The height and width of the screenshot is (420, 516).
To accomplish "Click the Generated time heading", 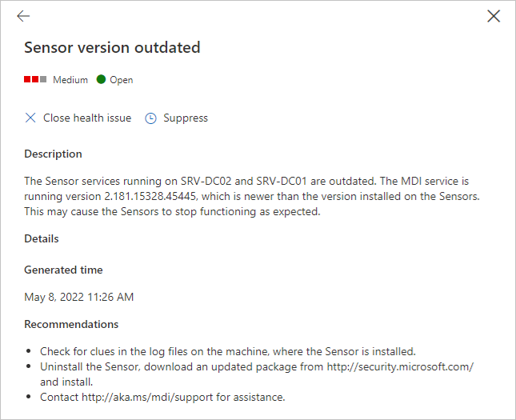I will point(63,270).
